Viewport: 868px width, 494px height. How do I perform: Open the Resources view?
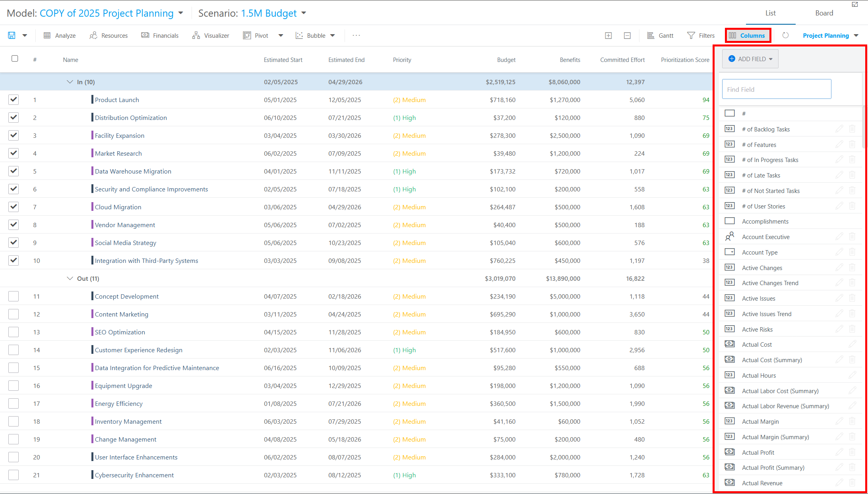pos(108,35)
